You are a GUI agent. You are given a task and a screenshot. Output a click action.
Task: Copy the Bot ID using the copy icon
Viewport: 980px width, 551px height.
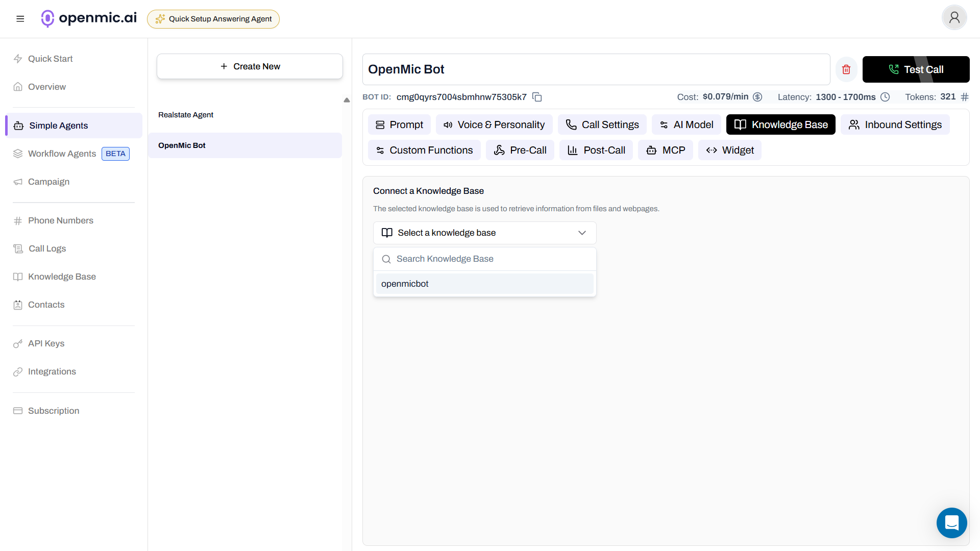[x=537, y=97]
